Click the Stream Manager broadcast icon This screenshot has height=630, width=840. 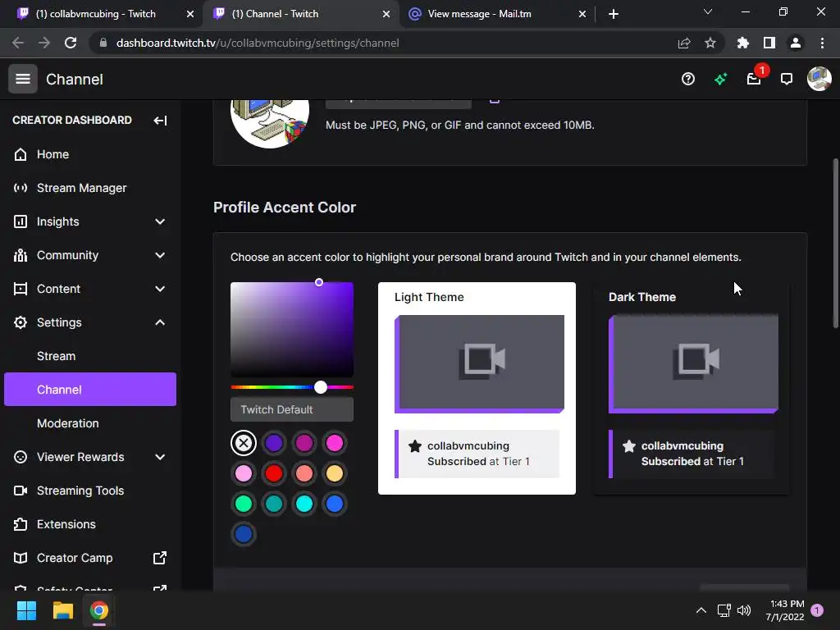point(21,188)
